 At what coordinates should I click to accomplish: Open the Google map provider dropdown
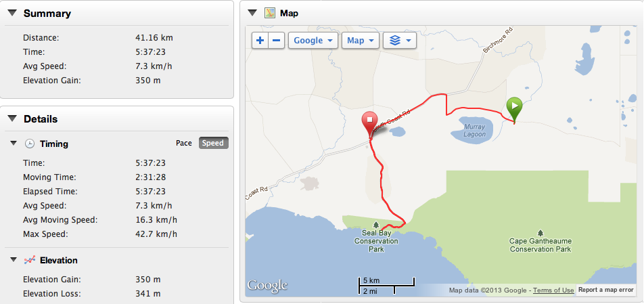pos(313,41)
